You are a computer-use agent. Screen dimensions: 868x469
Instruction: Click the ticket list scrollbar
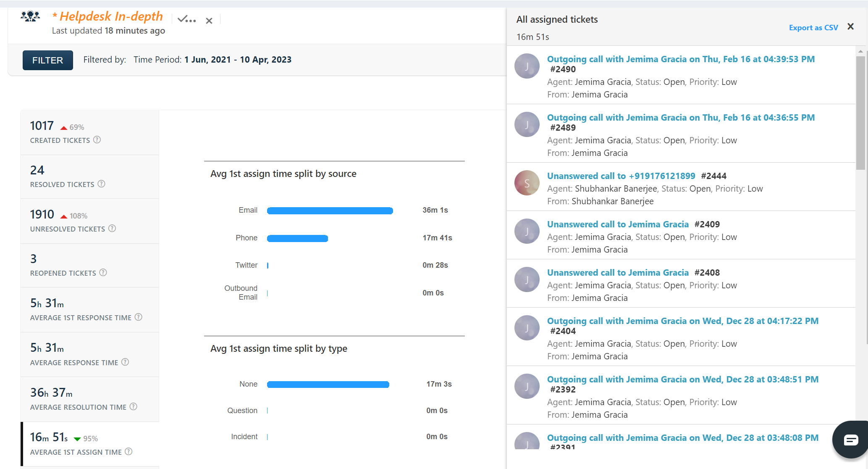coord(860,113)
